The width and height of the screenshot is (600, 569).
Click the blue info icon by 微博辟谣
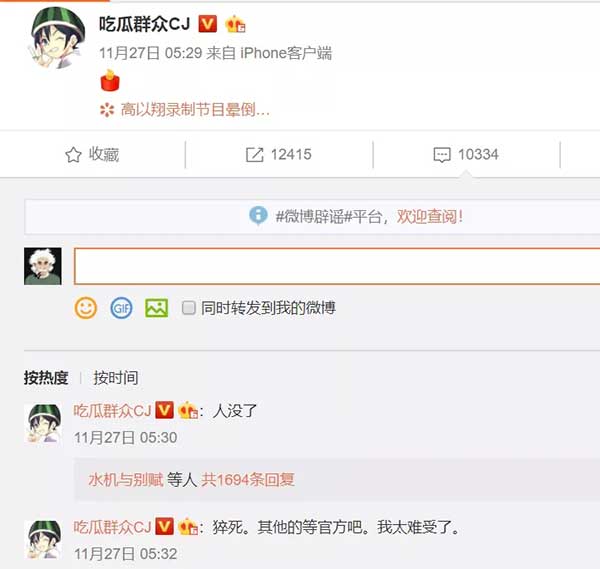[258, 216]
